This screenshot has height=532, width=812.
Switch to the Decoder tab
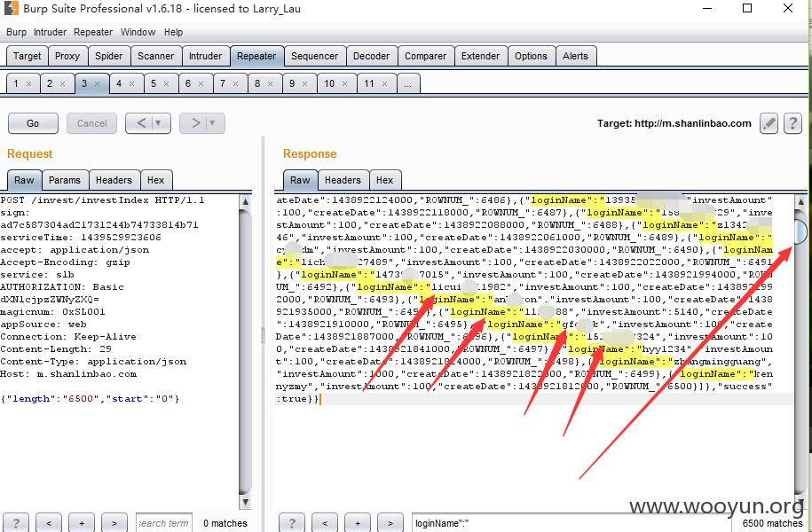[x=371, y=56]
